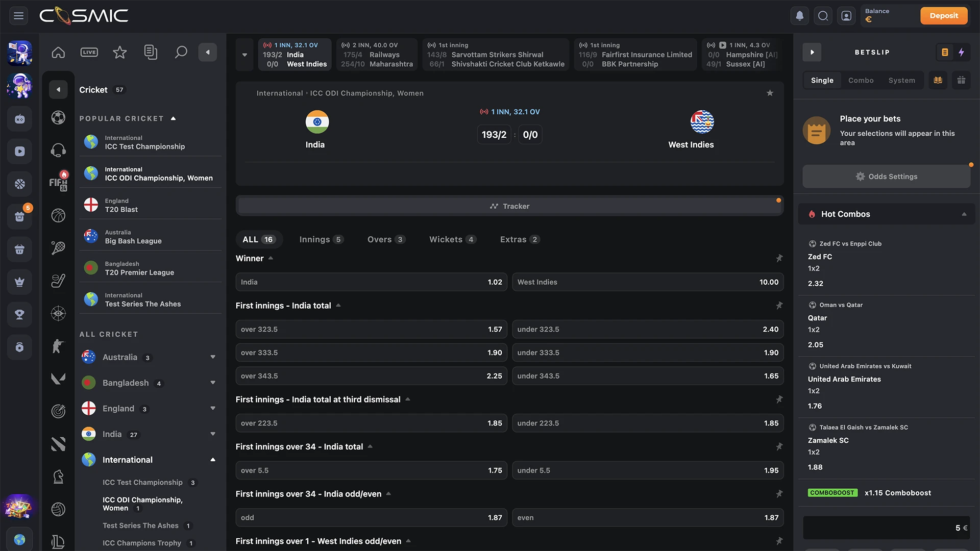
Task: Pin India total at third dismissal market
Action: [x=779, y=399]
